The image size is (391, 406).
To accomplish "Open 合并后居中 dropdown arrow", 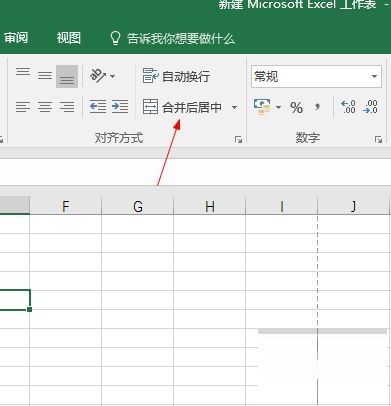I will 234,107.
